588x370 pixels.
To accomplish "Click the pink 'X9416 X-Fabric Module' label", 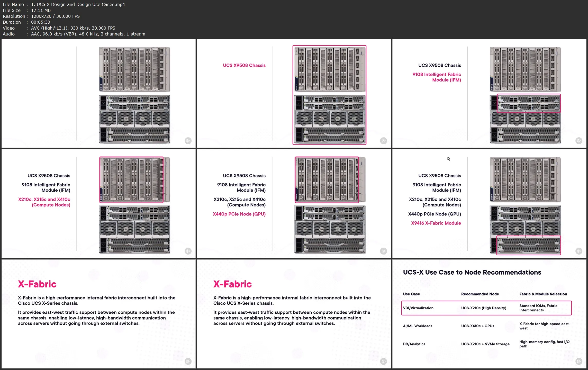I will coord(436,223).
